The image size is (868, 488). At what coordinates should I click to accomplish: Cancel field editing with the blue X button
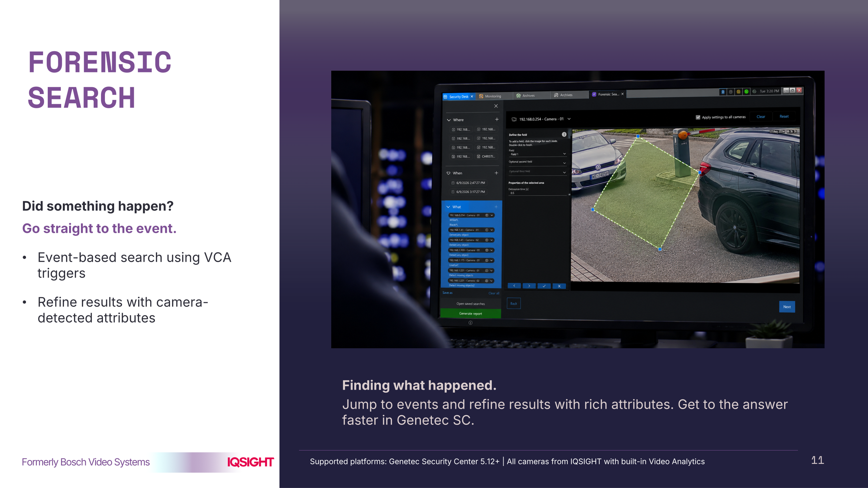[559, 286]
